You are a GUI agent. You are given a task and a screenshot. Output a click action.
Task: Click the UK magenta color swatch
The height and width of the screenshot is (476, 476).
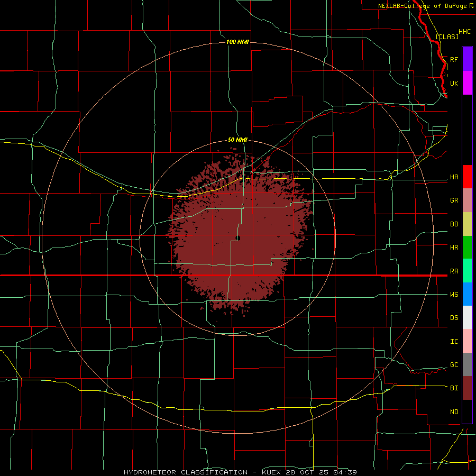(x=467, y=83)
